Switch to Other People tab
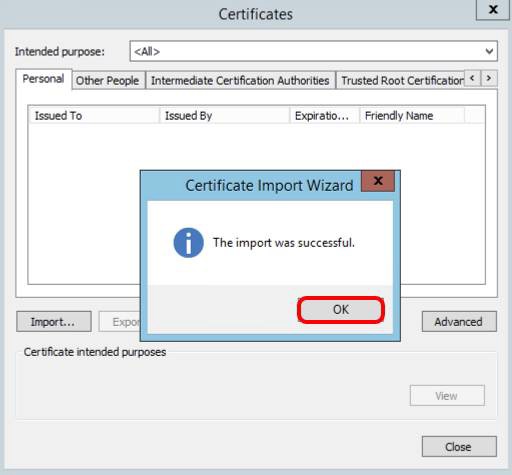 [x=108, y=81]
